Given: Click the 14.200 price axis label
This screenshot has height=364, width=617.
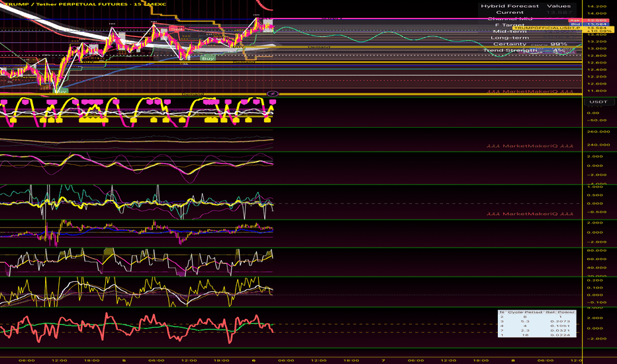Looking at the screenshot, I should point(596,7).
